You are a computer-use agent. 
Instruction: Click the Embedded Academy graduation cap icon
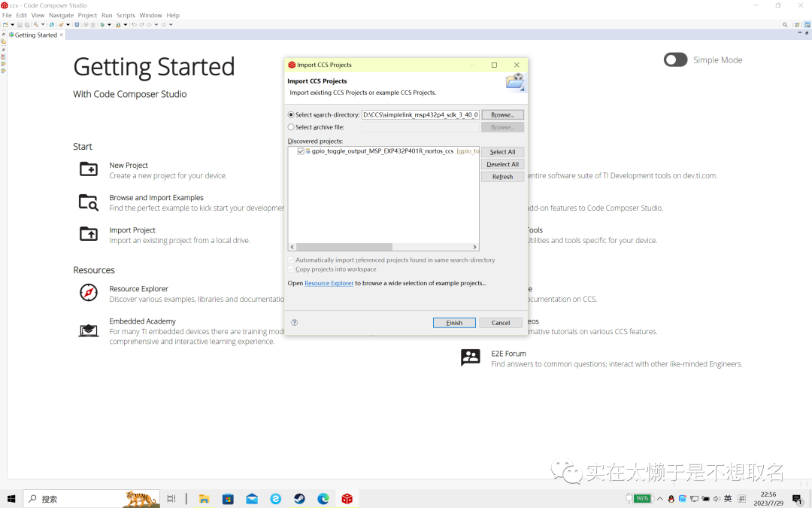point(89,330)
